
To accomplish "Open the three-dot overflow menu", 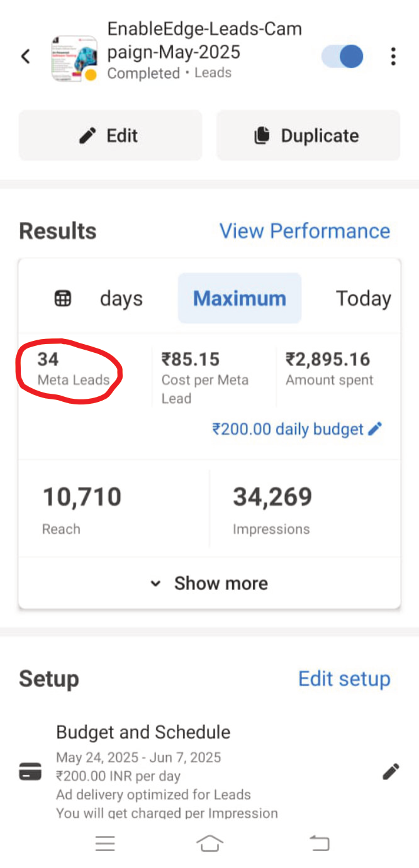I will (x=393, y=56).
